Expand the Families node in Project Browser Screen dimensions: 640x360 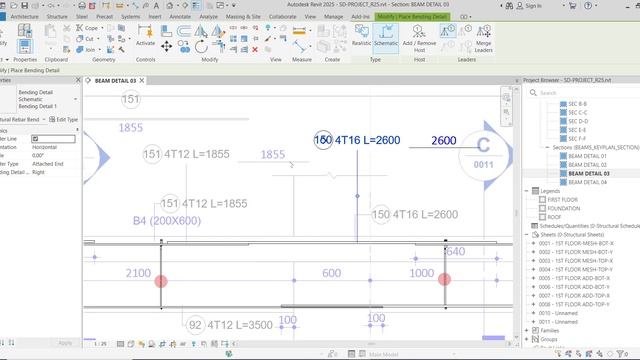[x=527, y=330]
